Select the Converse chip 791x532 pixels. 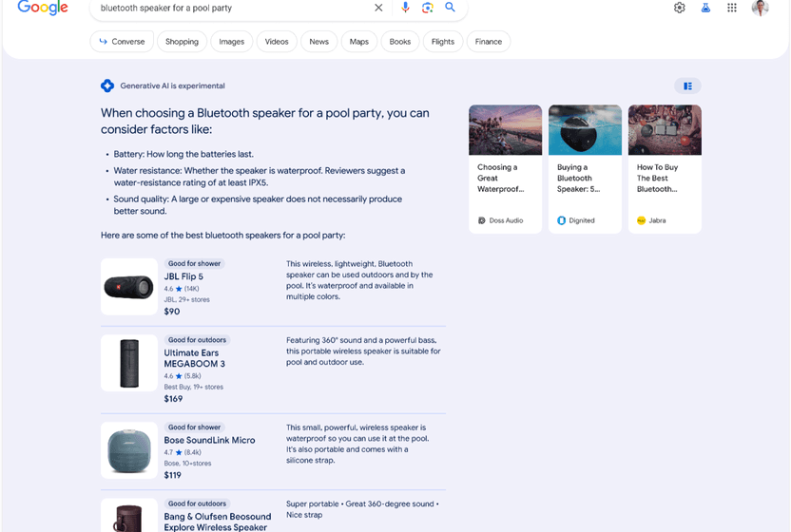(x=122, y=42)
